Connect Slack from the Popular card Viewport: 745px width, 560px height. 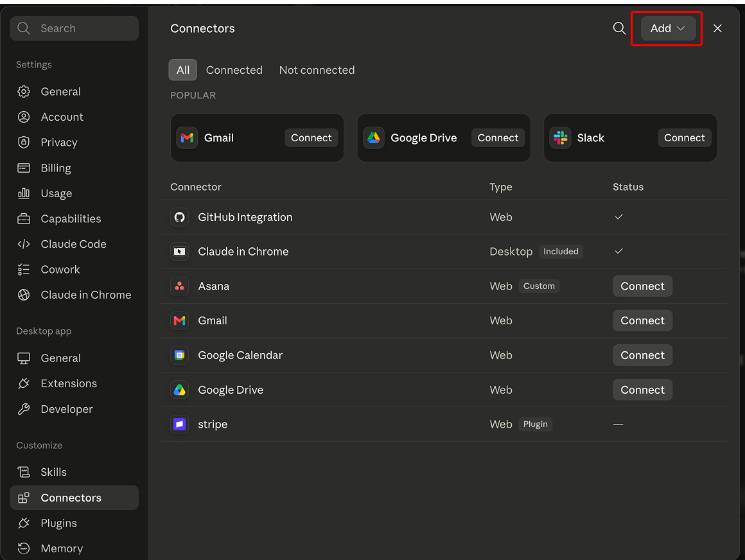tap(684, 137)
